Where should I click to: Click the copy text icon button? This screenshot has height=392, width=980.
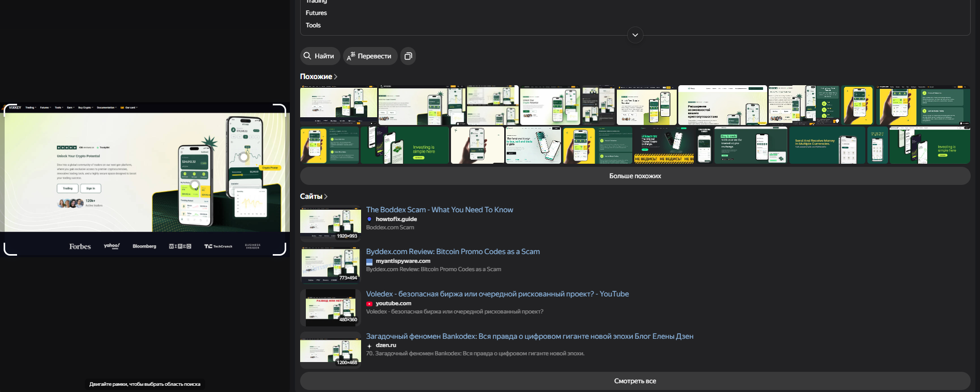pyautogui.click(x=408, y=56)
